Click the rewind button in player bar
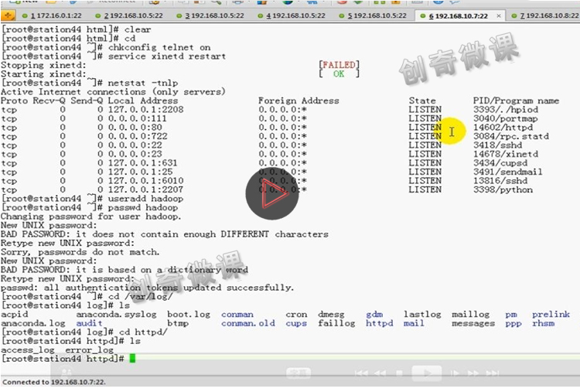The width and height of the screenshot is (580, 392). click(x=380, y=373)
